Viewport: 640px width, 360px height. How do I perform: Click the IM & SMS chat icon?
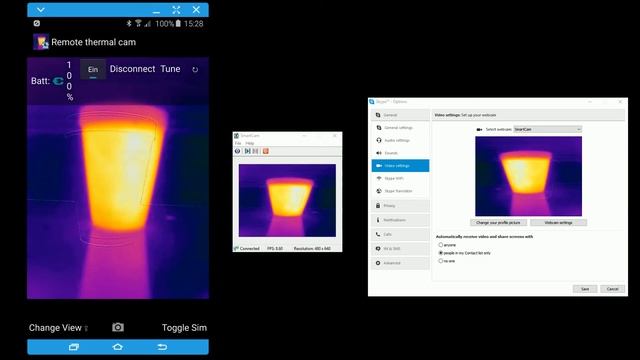click(x=378, y=249)
